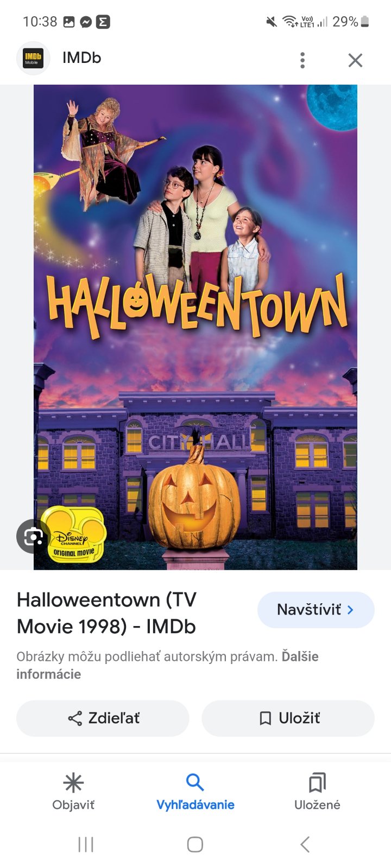The height and width of the screenshot is (868, 391).
Task: Save the image with Uložiť button
Action: (x=288, y=718)
